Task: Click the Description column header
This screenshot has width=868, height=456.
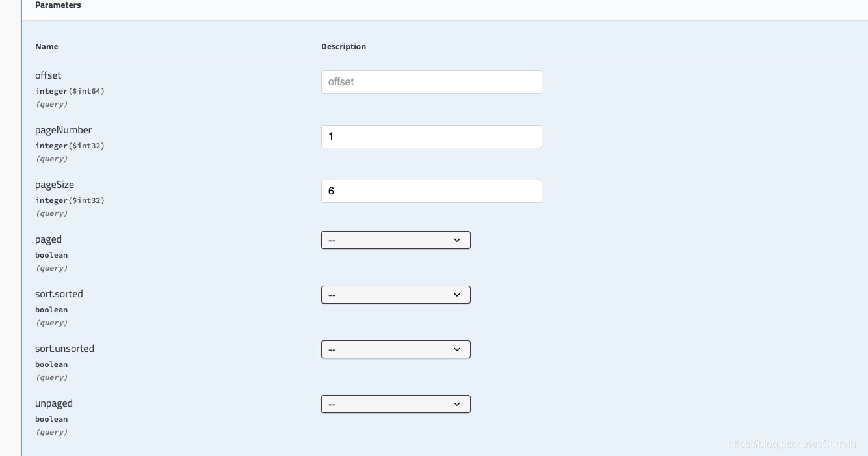Action: 343,47
